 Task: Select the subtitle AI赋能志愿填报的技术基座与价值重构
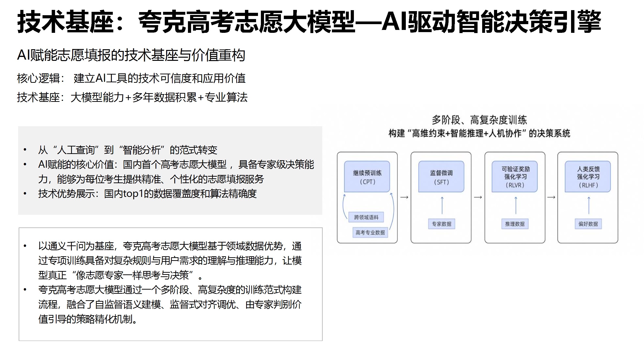click(x=131, y=55)
